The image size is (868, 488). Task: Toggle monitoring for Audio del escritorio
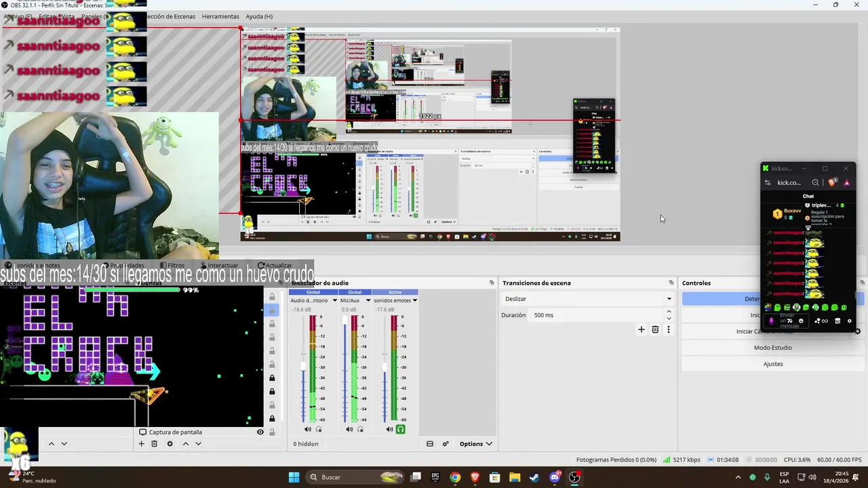click(x=319, y=429)
